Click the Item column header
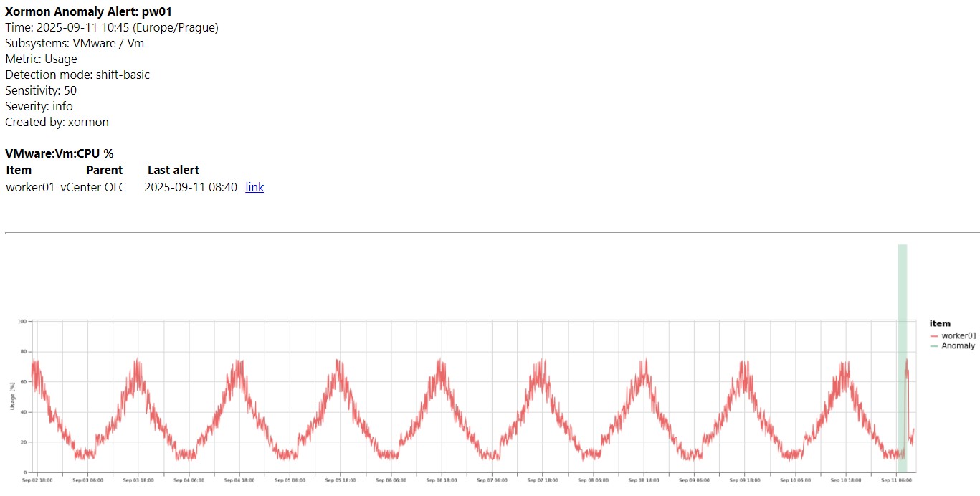 pos(19,170)
